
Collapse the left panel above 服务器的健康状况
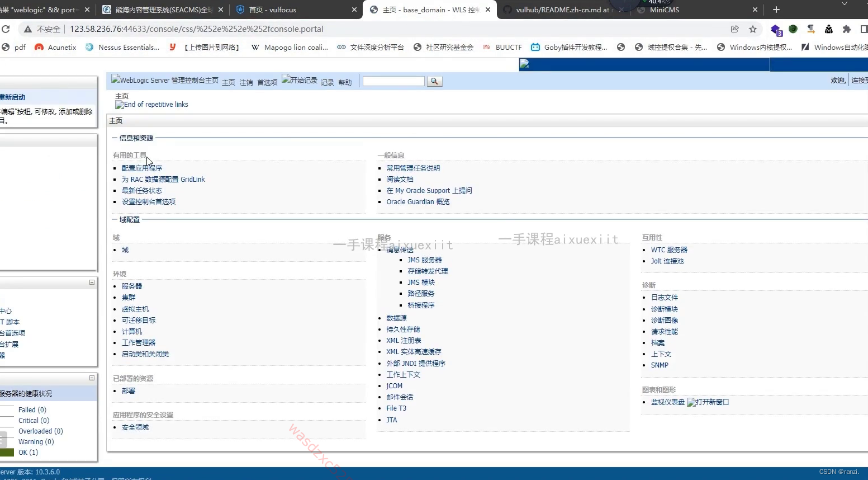[92, 378]
